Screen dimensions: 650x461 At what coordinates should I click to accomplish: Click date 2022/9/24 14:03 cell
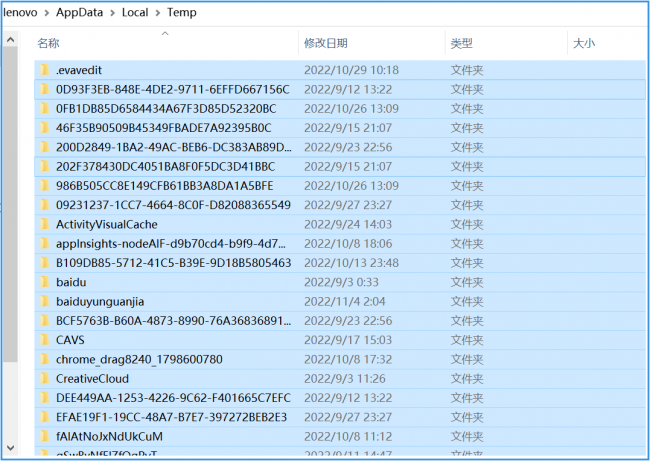click(x=348, y=224)
